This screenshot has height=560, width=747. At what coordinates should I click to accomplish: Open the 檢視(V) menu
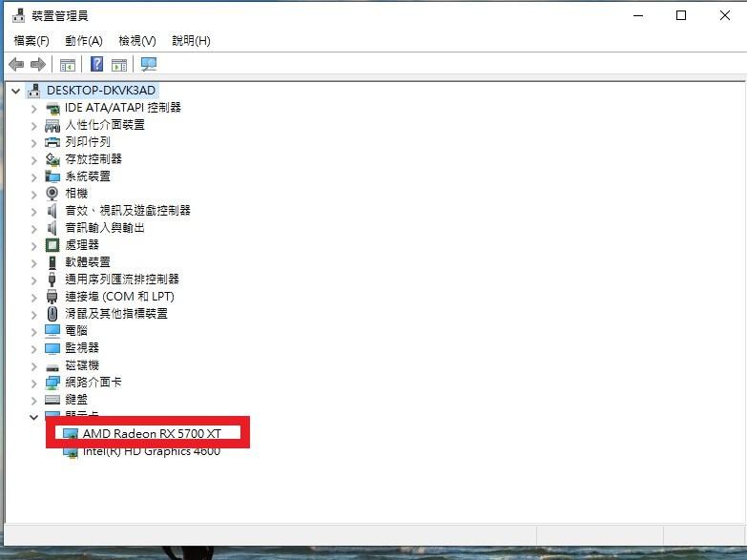pyautogui.click(x=137, y=41)
